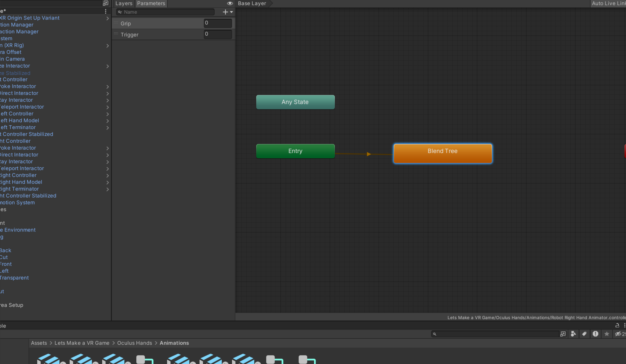
Task: Click the Search by Label tag icon
Action: [584, 334]
